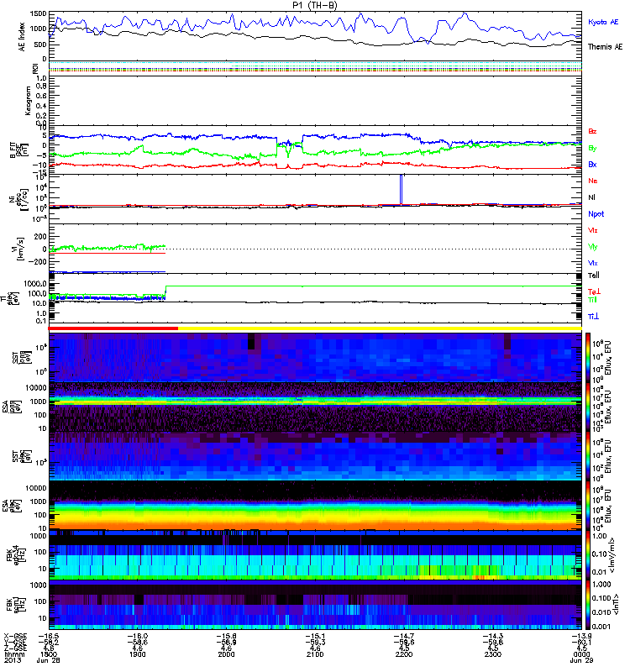
Task: Click the Jun 28 date label
Action: coord(48,660)
